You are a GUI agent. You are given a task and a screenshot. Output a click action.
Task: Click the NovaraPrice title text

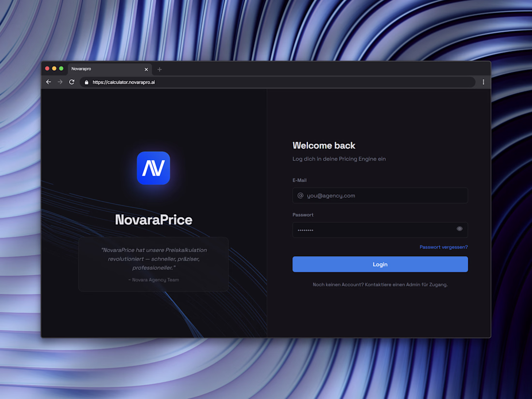tap(154, 220)
